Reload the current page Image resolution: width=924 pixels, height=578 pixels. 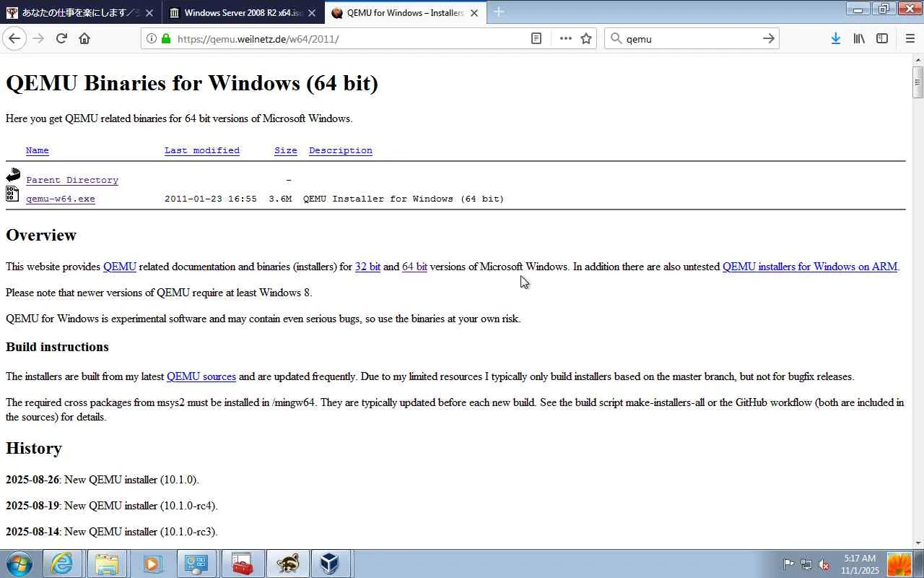click(61, 38)
